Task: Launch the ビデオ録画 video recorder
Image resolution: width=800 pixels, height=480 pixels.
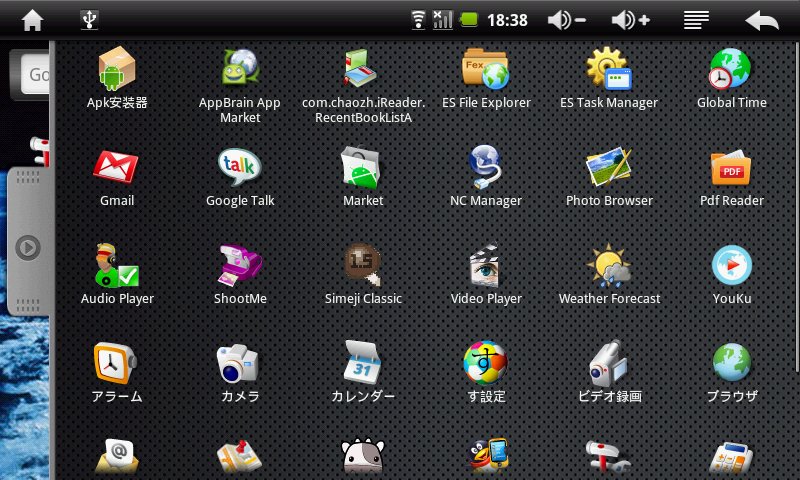Action: coord(609,372)
